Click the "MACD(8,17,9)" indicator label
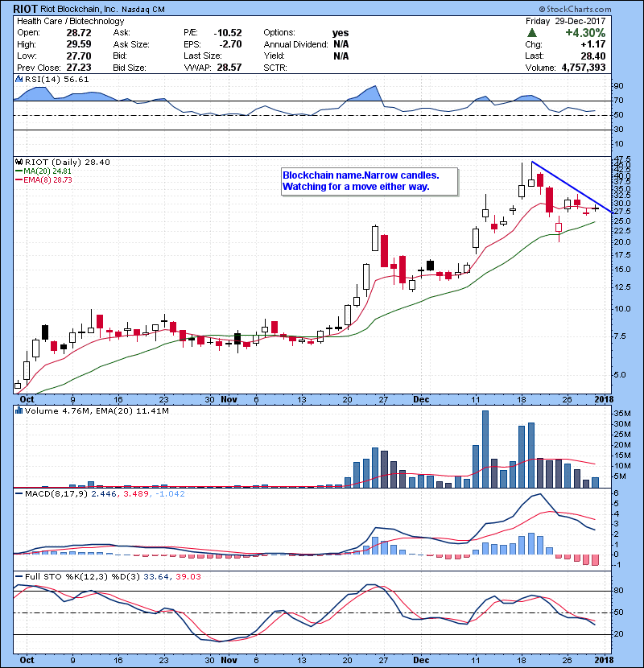The width and height of the screenshot is (644, 668). click(56, 494)
